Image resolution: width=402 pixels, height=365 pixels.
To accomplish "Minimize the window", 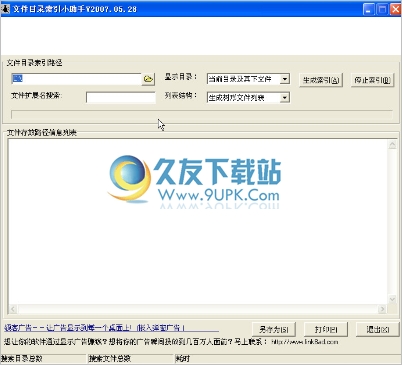I will pos(369,9).
